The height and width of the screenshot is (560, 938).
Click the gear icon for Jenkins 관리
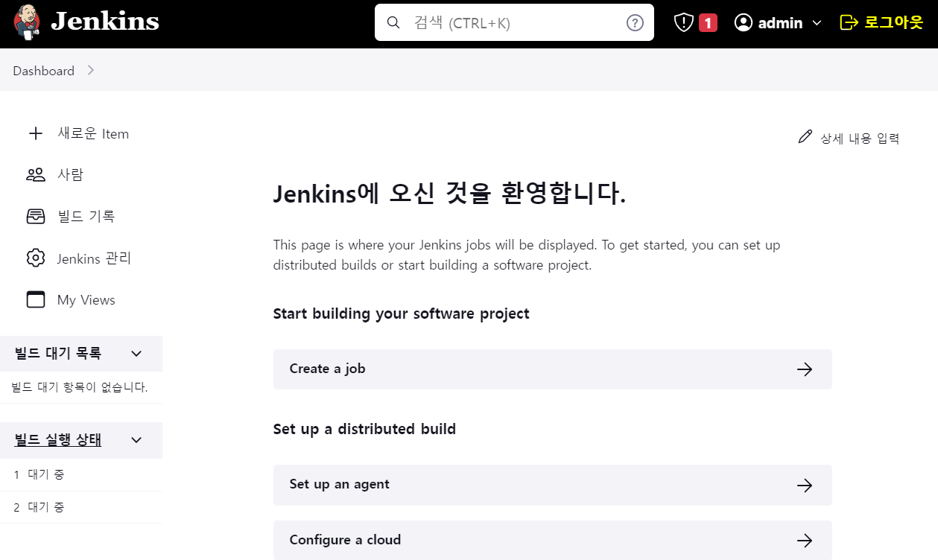tap(35, 258)
